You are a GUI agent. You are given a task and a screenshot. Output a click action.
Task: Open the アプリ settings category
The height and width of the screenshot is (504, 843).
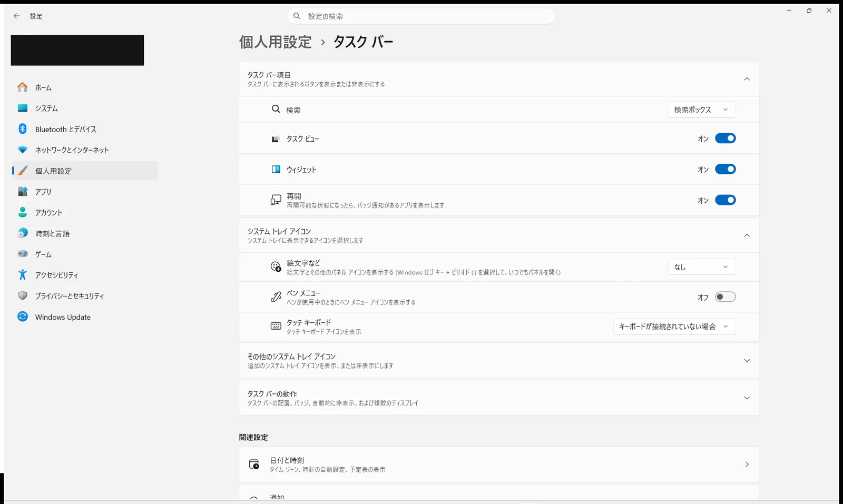(85, 191)
